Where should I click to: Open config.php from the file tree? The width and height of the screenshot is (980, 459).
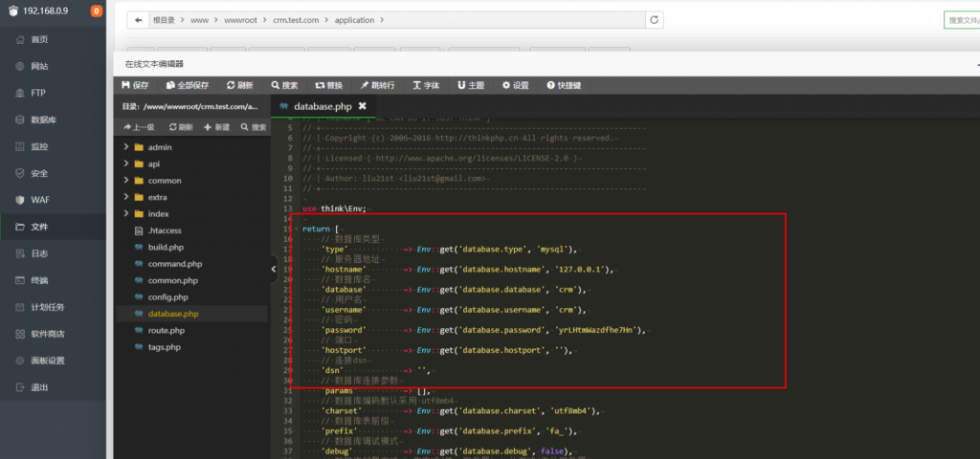pos(167,297)
